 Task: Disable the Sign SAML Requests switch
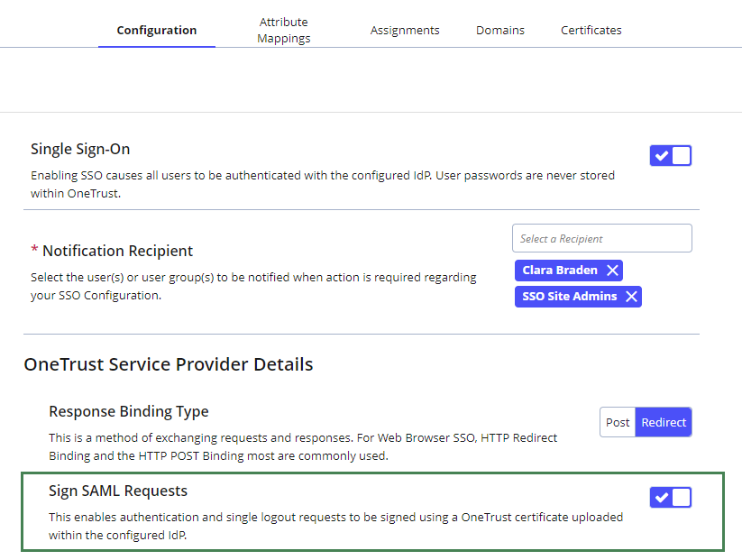tap(670, 497)
